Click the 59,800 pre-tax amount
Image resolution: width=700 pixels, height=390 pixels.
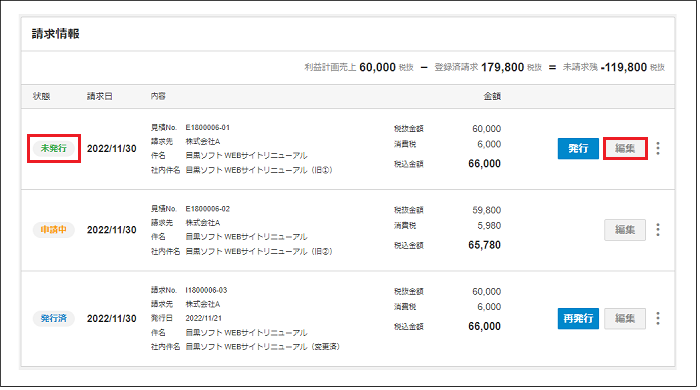pyautogui.click(x=487, y=210)
